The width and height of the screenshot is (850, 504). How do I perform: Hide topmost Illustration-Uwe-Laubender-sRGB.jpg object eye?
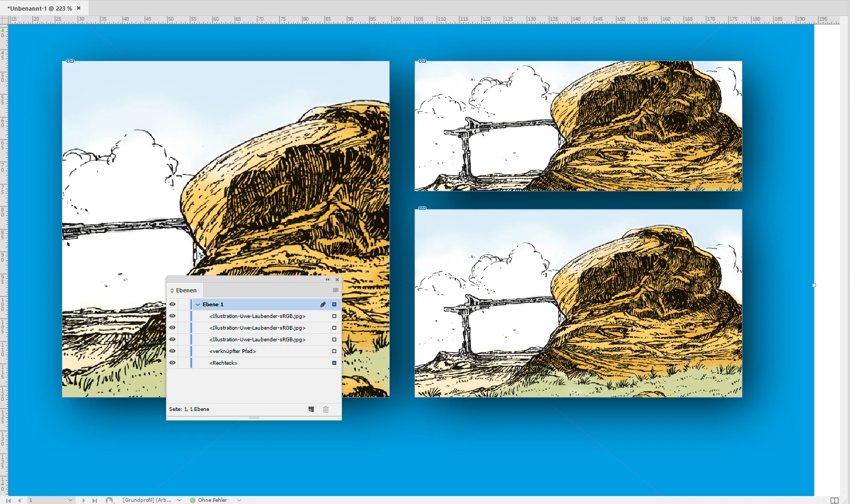(172, 316)
